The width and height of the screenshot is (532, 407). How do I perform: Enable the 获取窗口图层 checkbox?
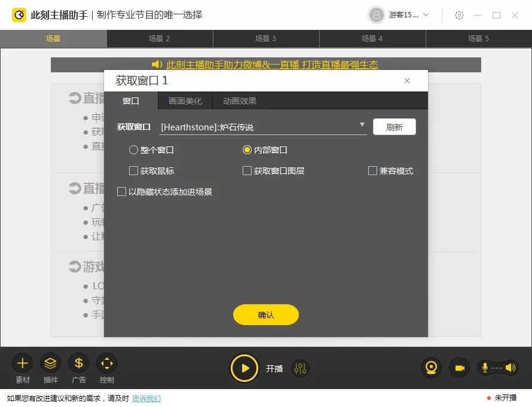(247, 170)
